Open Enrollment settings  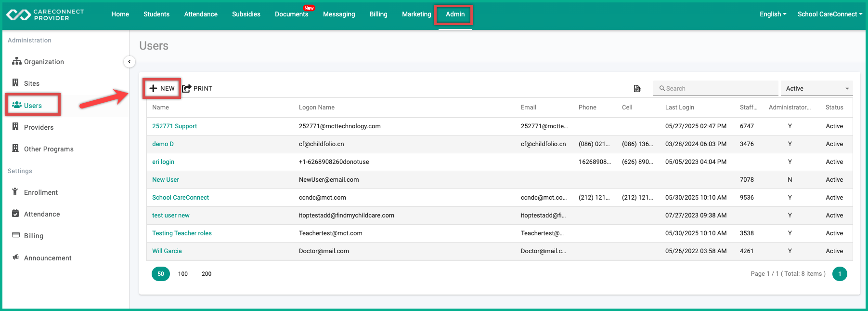tap(34, 192)
